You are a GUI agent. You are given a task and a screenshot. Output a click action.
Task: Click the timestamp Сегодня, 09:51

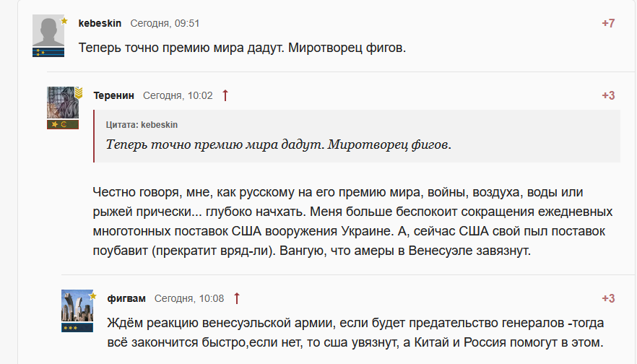pos(165,23)
